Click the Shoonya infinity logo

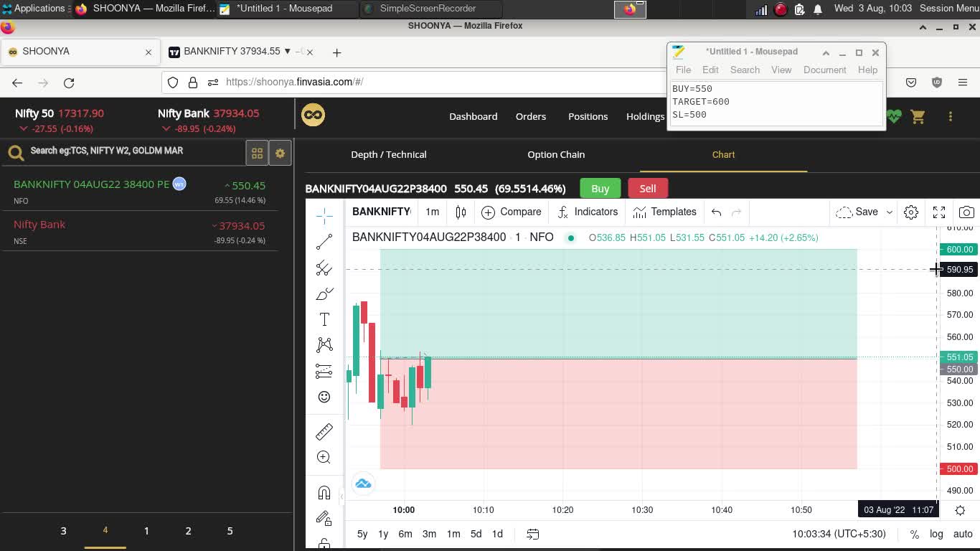click(313, 115)
